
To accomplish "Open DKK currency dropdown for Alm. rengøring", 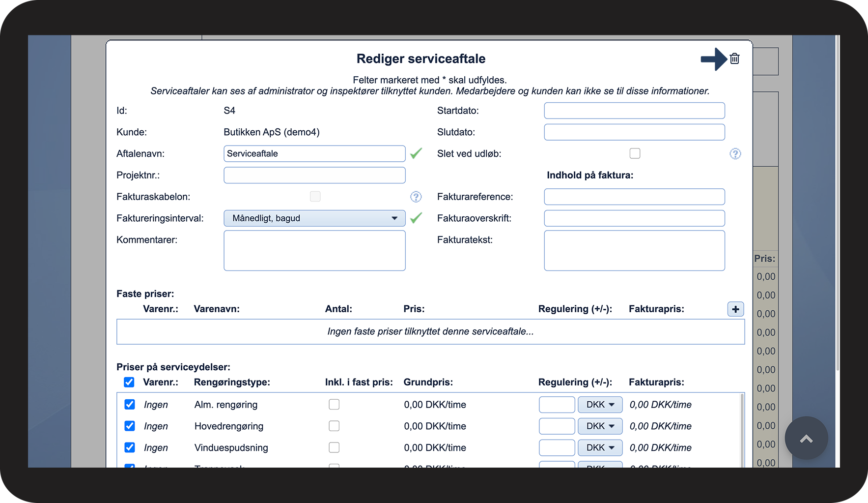I will click(x=600, y=405).
